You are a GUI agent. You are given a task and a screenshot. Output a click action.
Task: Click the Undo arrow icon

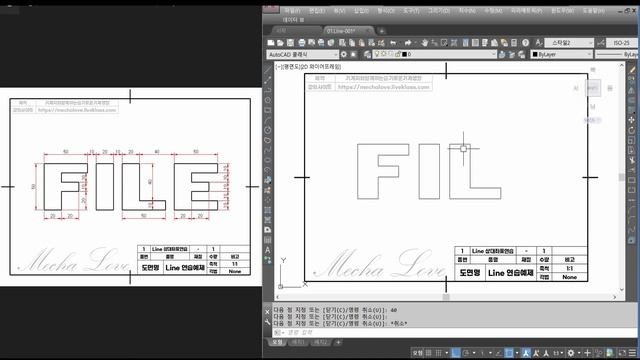[393, 42]
